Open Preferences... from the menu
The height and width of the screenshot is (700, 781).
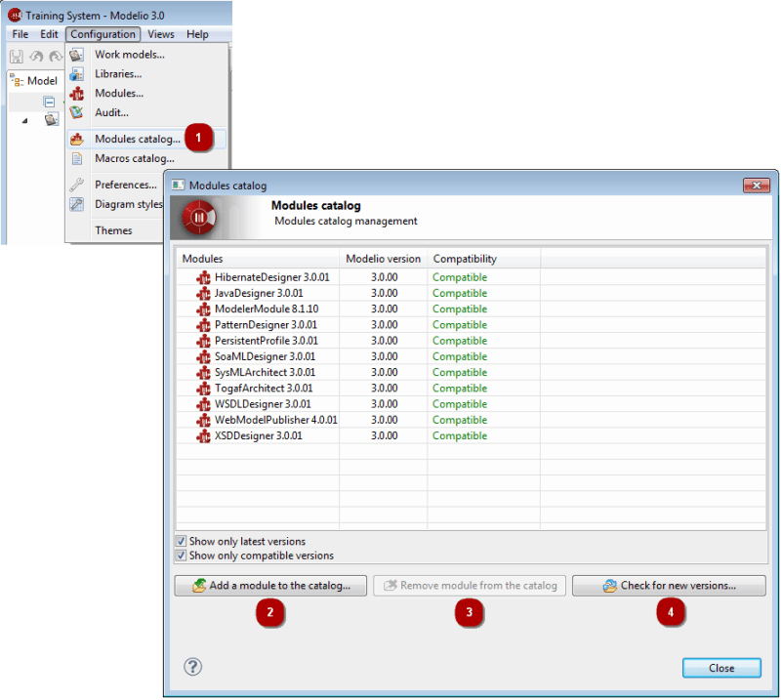126,185
